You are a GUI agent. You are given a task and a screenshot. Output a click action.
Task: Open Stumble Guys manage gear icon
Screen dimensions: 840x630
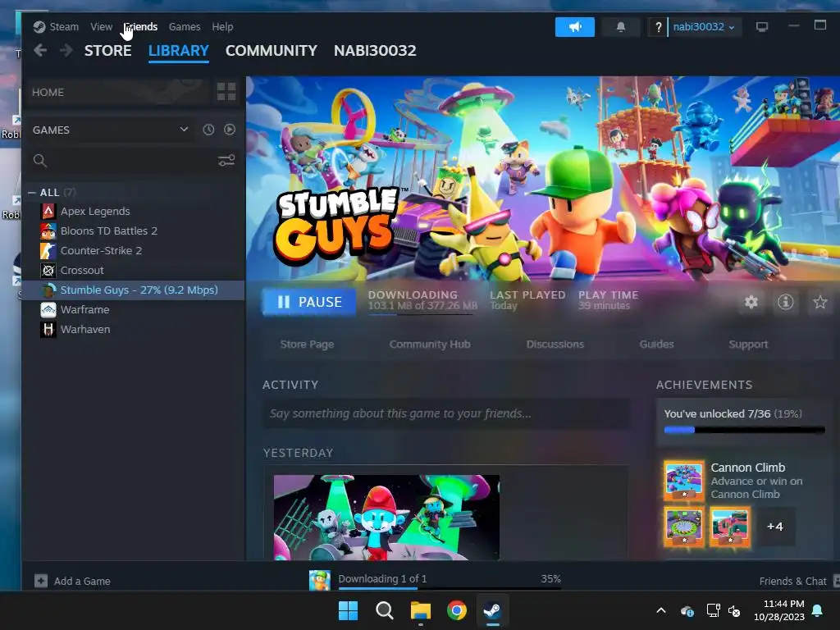pyautogui.click(x=751, y=302)
